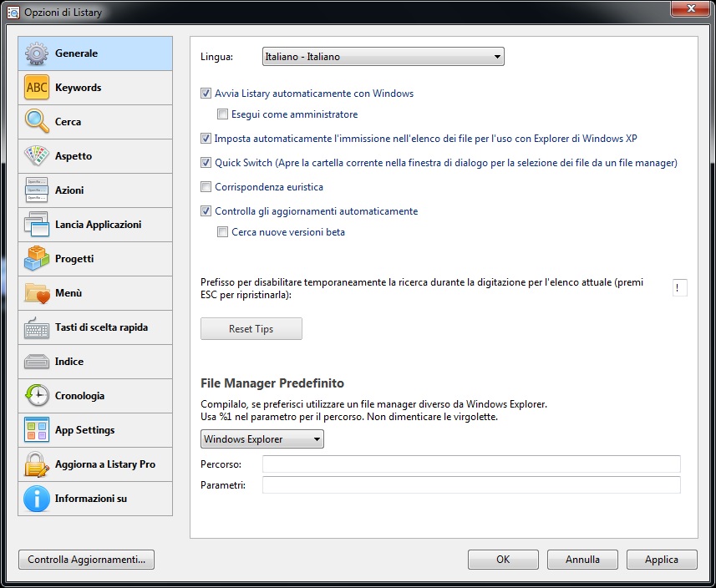Click the gear icon for Generale

coord(37,53)
